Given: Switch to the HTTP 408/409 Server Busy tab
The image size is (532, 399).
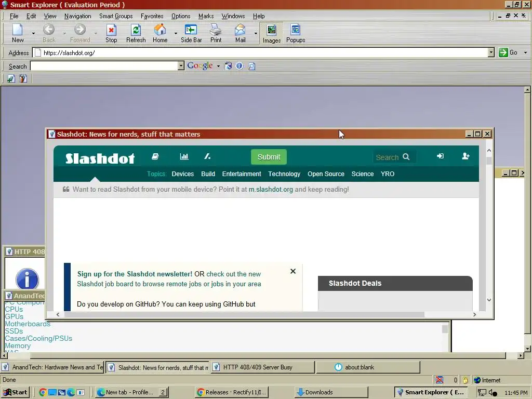Looking at the screenshot, I should (262, 367).
